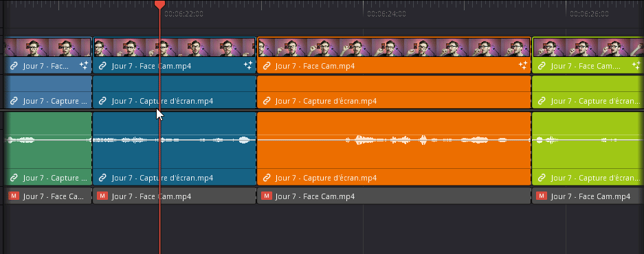Click link icon on dark green Capture audio clip
Image resolution: width=644 pixels, height=254 pixels.
[x=14, y=178]
